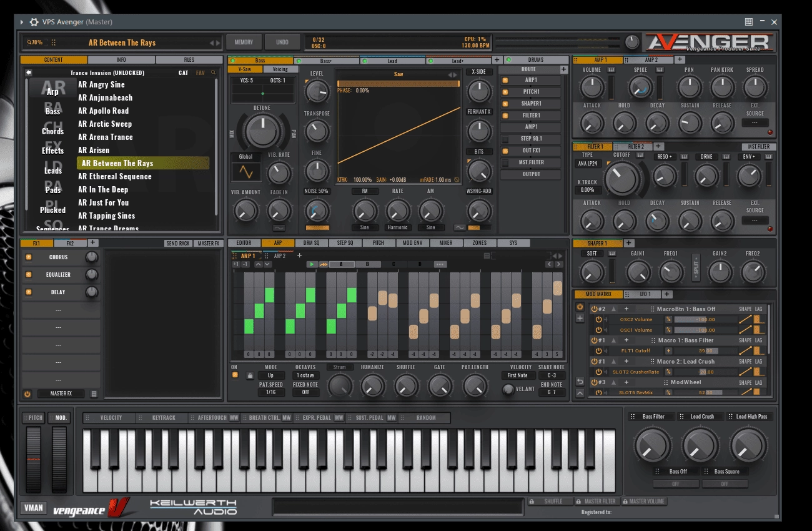
Task: Toggle the arpeggiator ON switch
Action: pyautogui.click(x=235, y=375)
